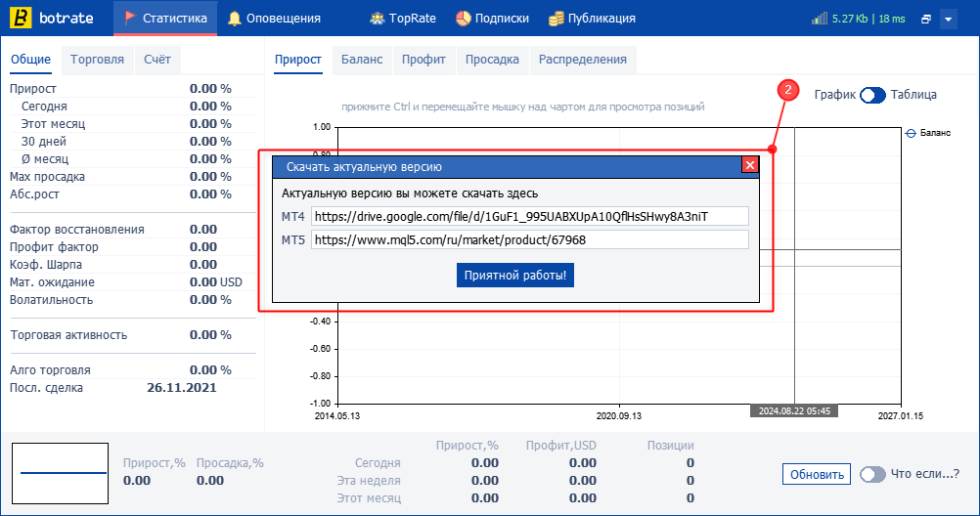Click the Коэф. Шарпа row label

click(46, 265)
